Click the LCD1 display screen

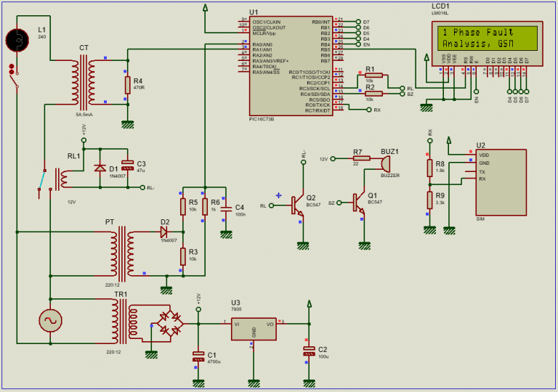pyautogui.click(x=487, y=38)
